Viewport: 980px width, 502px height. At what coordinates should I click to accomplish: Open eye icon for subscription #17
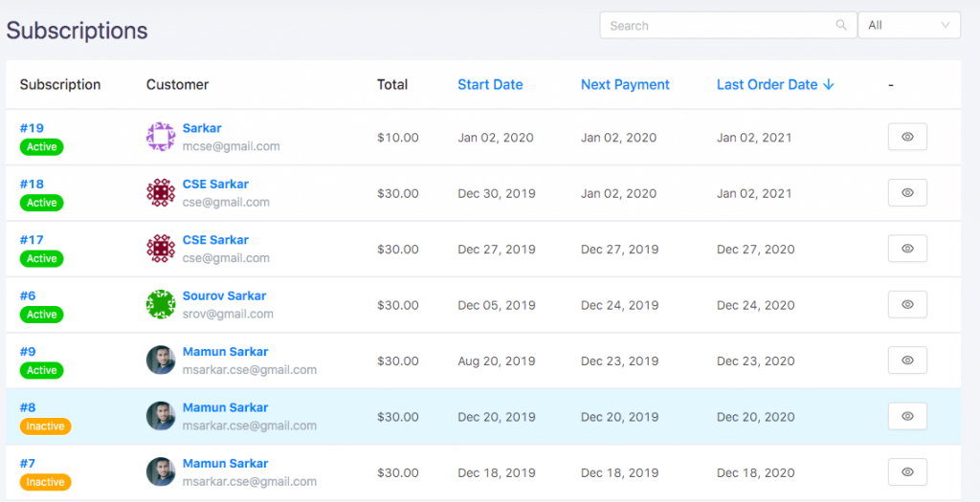tap(907, 249)
